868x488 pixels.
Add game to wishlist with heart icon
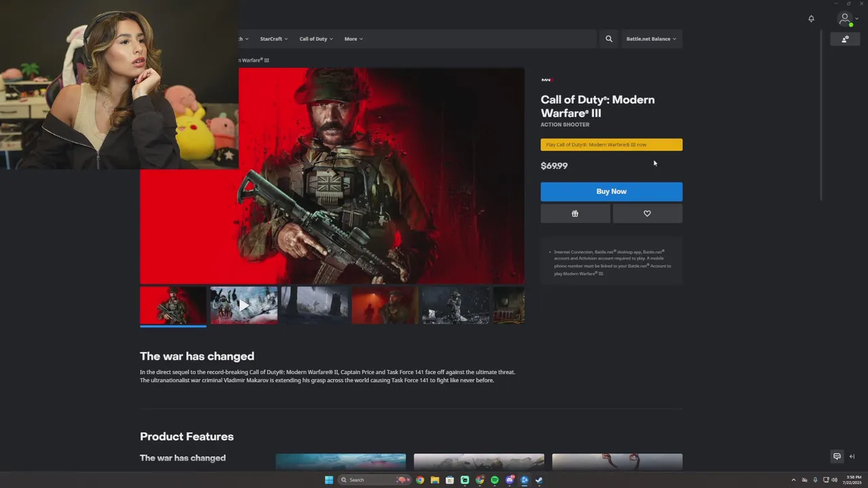(x=647, y=213)
